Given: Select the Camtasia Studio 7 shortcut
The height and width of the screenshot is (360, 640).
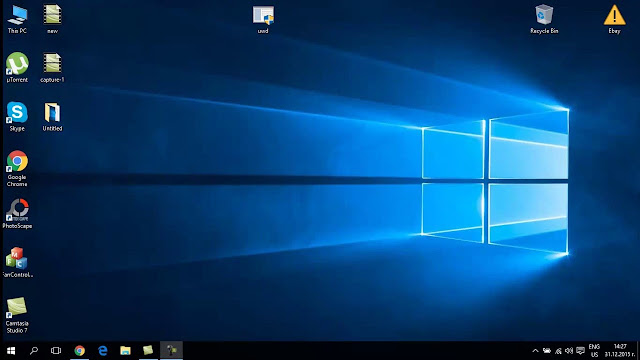Looking at the screenshot, I should tap(17, 315).
